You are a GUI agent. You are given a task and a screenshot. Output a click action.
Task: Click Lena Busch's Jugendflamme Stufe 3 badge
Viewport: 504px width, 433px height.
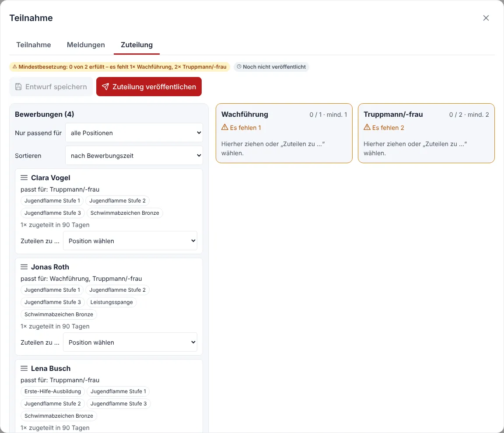119,403
